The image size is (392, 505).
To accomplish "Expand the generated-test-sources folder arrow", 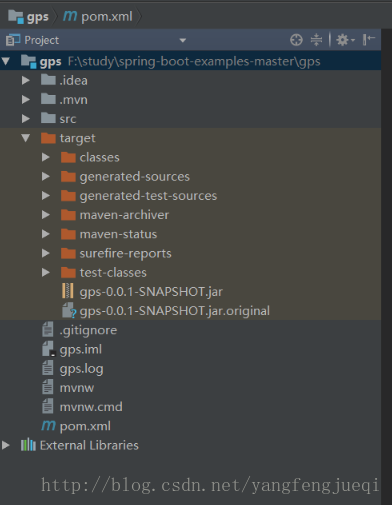I will [x=46, y=196].
